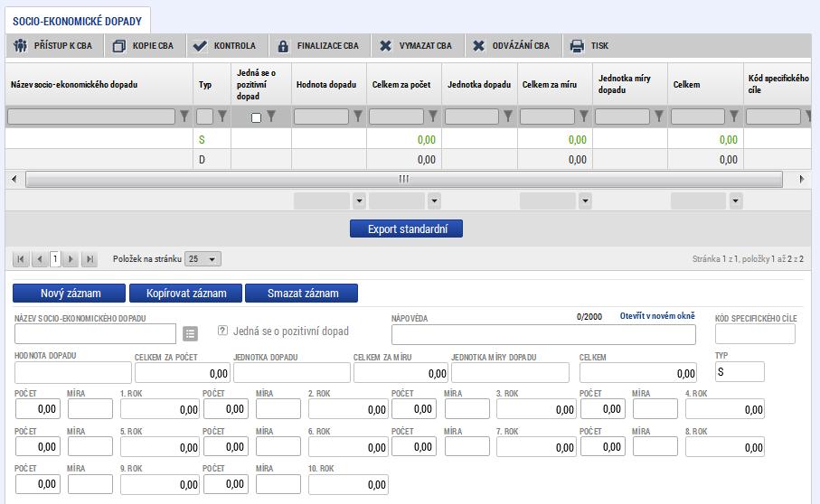Open filter funnel for Jedná se o pozitivní dopad

coord(271,116)
